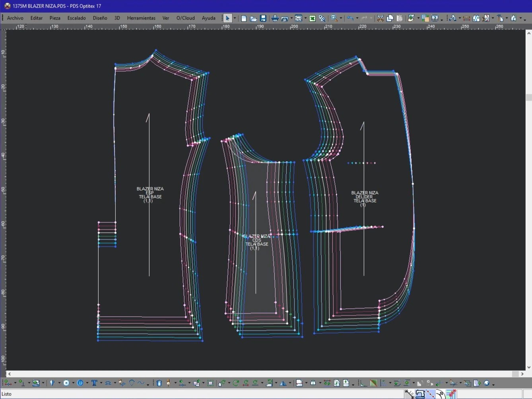
Task: Click the Ayuda menu item
Action: (208, 18)
